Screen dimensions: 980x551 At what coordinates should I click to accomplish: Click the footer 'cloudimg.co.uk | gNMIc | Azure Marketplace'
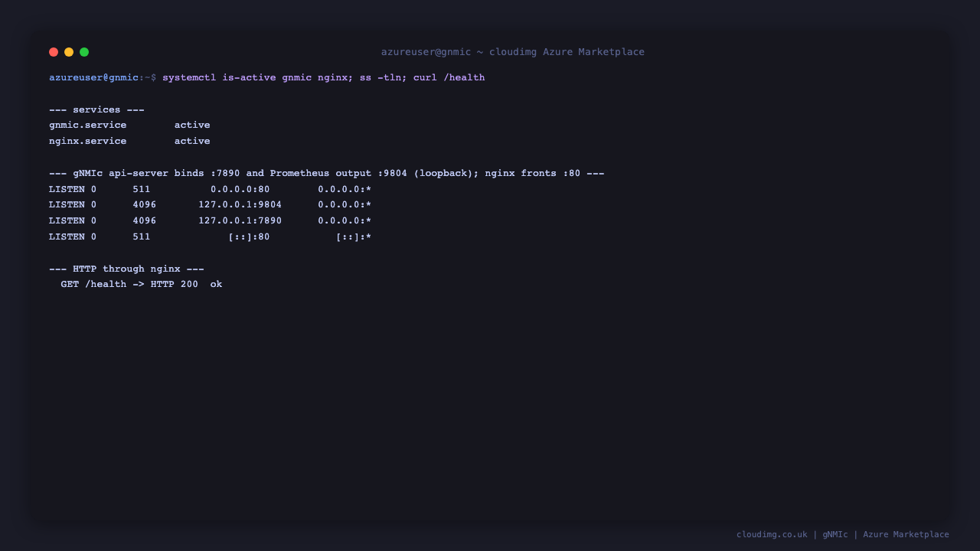(843, 534)
